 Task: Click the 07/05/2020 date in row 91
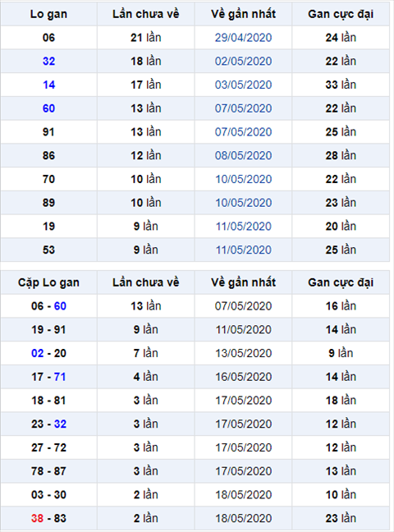coord(243,131)
